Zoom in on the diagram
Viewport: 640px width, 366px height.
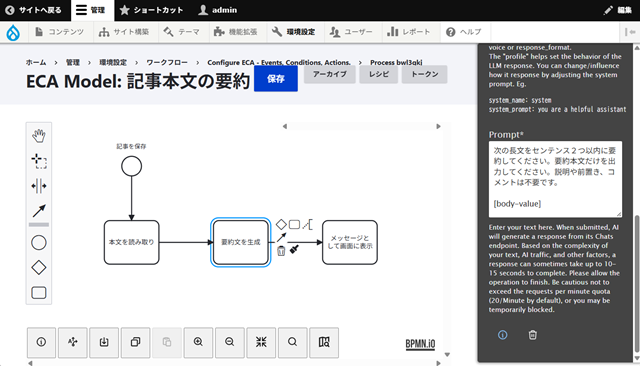(198, 342)
